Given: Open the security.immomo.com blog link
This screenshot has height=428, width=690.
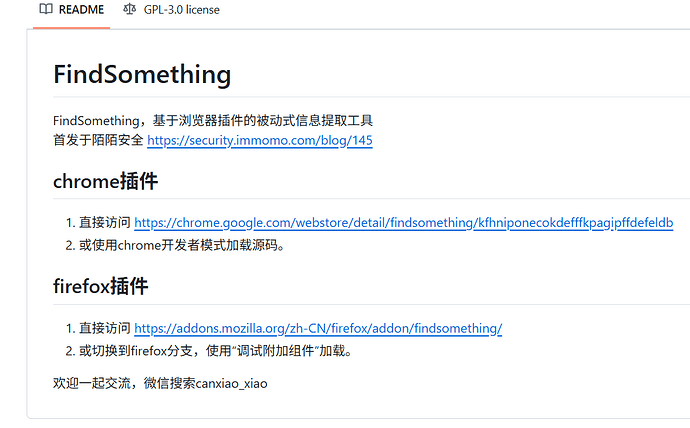Looking at the screenshot, I should point(260,140).
